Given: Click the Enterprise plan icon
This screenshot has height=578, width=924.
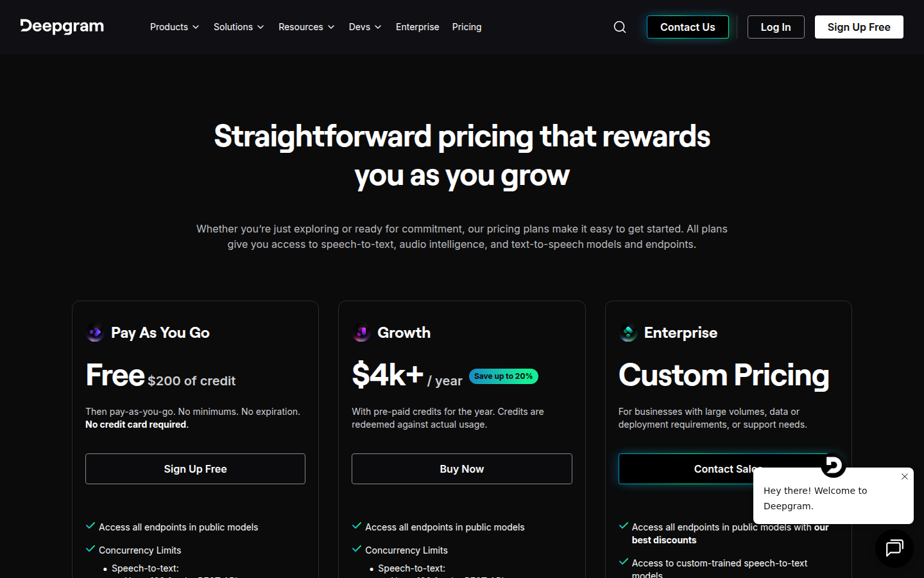Looking at the screenshot, I should pyautogui.click(x=628, y=333).
